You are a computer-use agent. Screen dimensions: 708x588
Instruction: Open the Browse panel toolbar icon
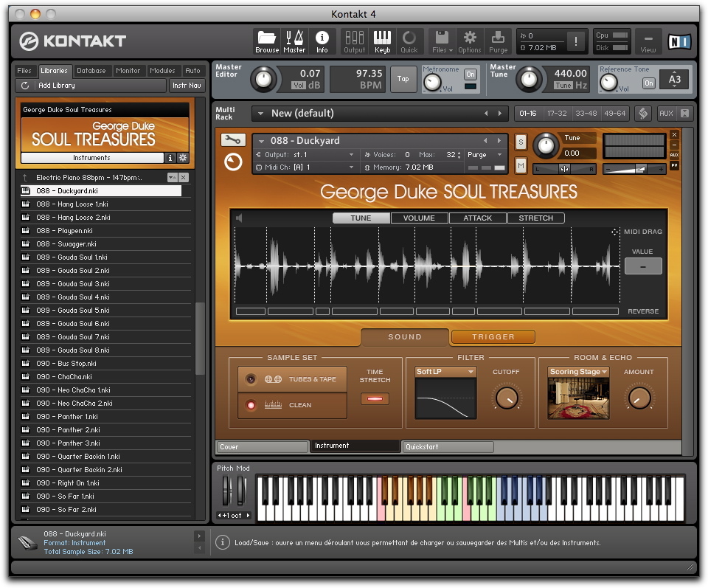click(x=267, y=41)
